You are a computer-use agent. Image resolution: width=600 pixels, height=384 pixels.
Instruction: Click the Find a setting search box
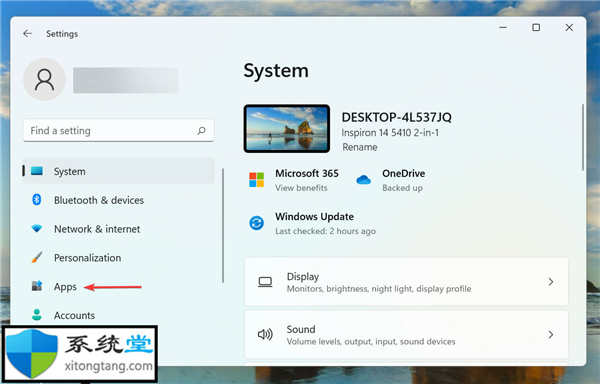click(119, 130)
